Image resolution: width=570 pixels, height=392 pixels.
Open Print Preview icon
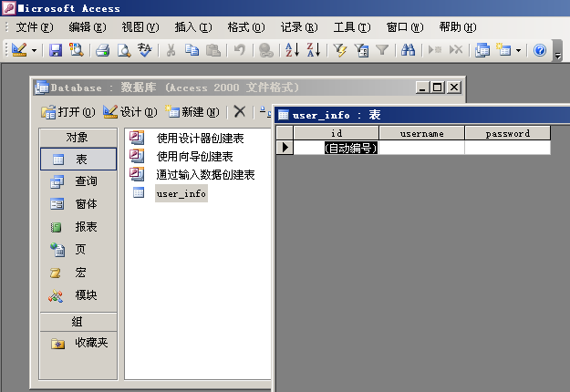[x=124, y=50]
